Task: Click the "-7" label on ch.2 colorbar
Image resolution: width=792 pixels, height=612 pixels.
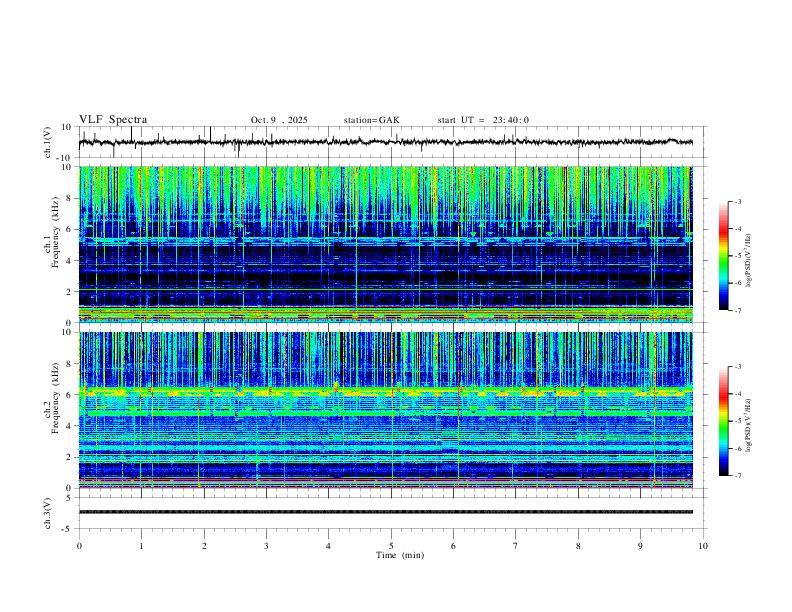Action: click(737, 475)
